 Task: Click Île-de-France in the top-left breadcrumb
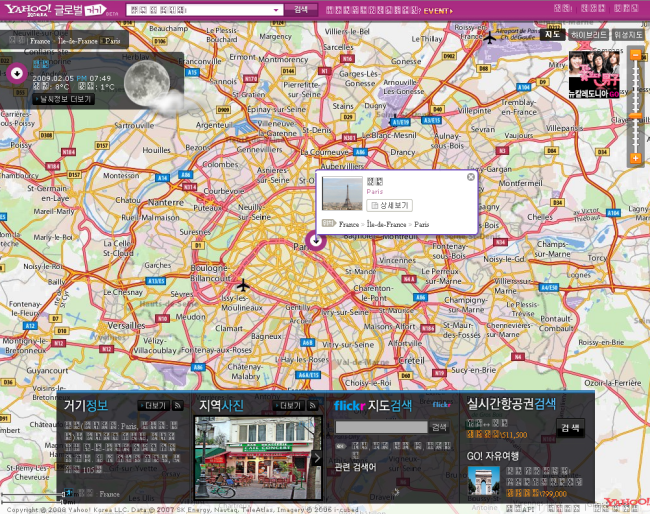point(78,41)
